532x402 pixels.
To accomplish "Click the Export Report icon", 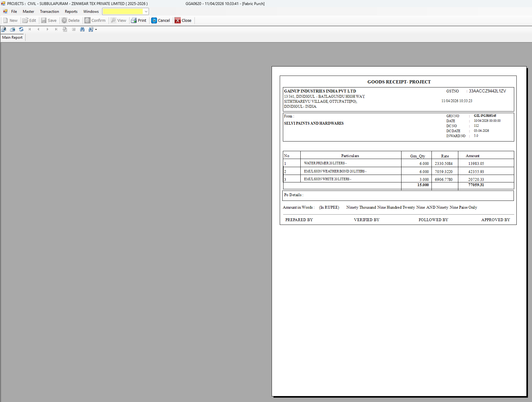I will [4, 29].
